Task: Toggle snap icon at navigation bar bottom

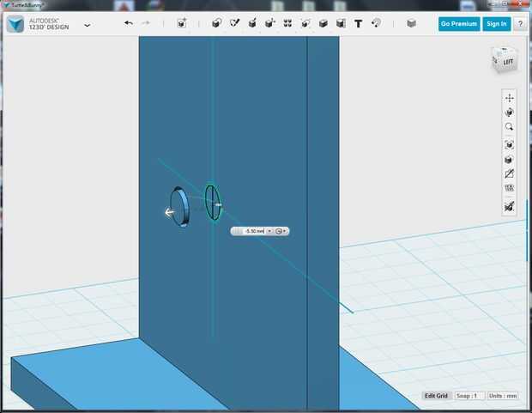Action: [509, 206]
